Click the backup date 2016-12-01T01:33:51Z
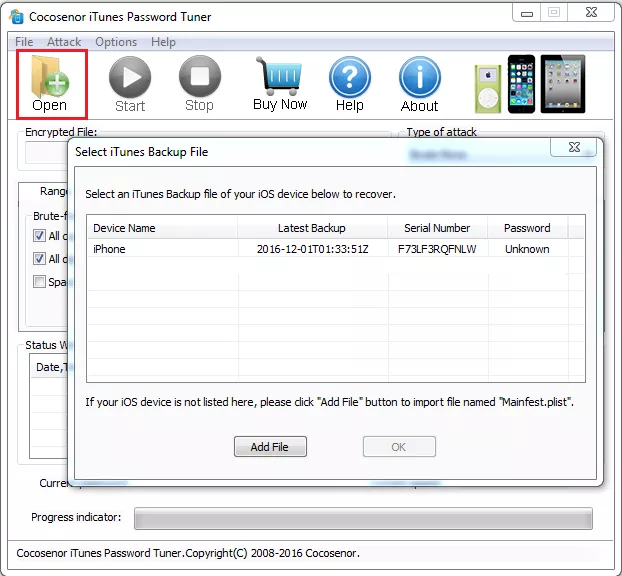Image resolution: width=622 pixels, height=576 pixels. pyautogui.click(x=313, y=249)
